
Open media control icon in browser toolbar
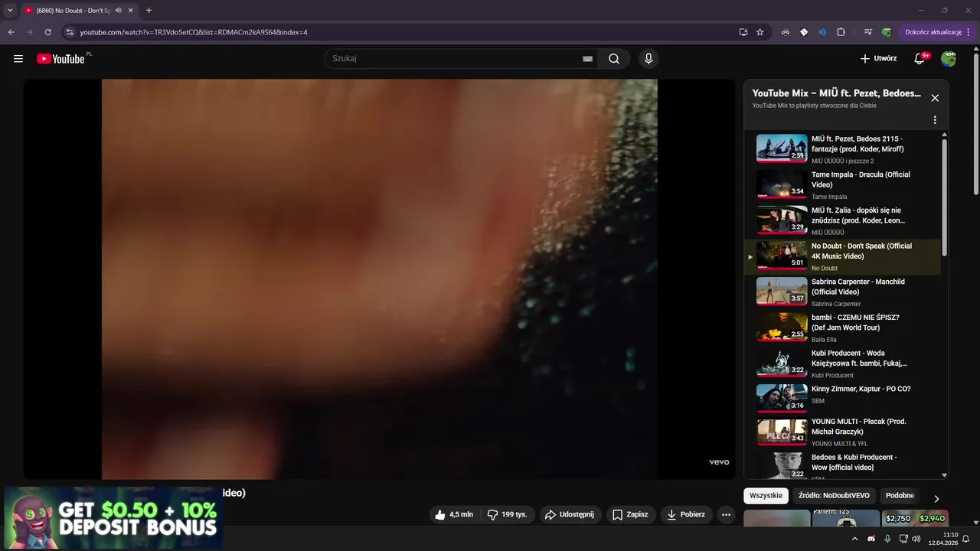(x=868, y=32)
